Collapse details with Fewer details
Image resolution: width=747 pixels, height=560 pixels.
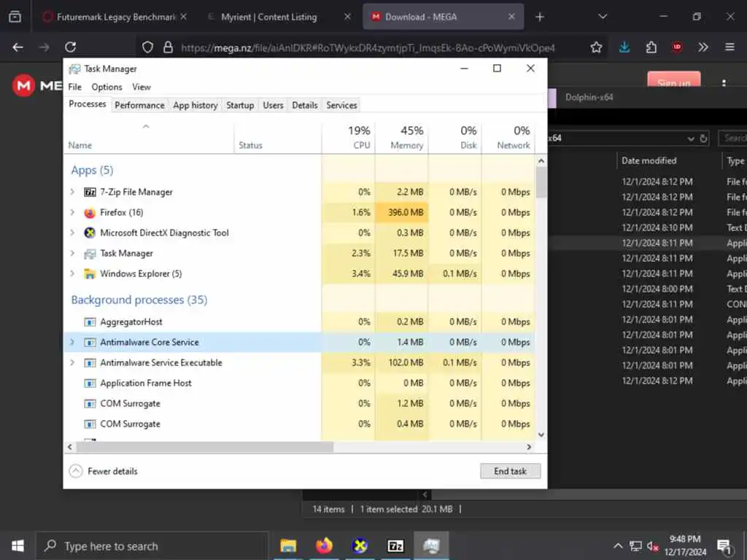click(x=104, y=471)
